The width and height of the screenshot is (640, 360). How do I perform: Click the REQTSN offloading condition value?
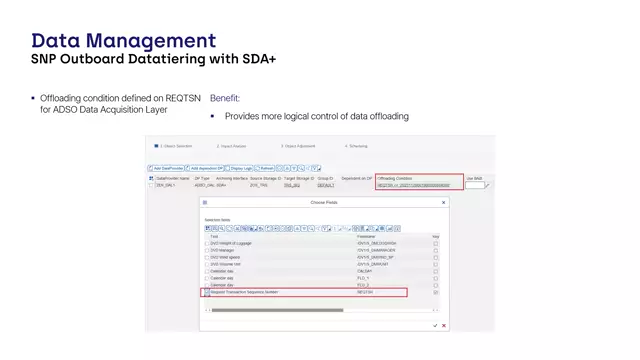[413, 185]
